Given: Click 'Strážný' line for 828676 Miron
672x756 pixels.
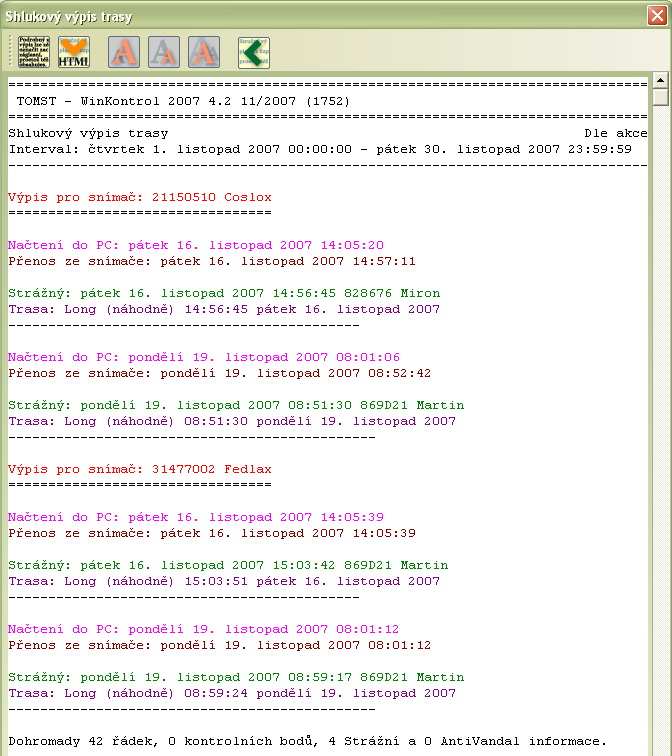Looking at the screenshot, I should click(224, 293).
